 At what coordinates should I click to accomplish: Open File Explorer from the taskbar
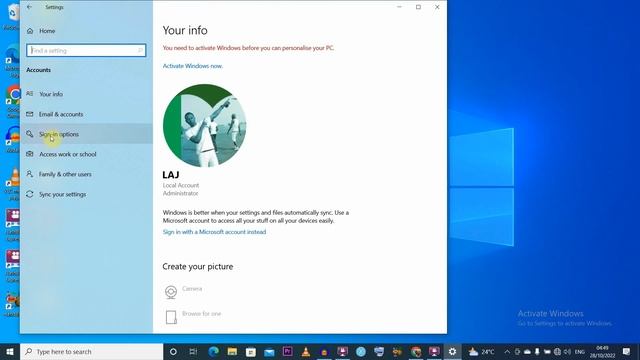click(x=232, y=351)
